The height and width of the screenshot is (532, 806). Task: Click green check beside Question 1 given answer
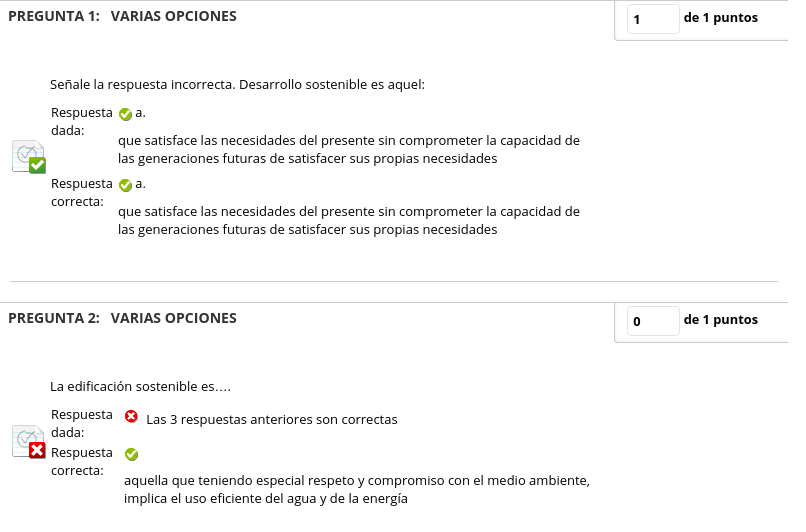tap(125, 114)
